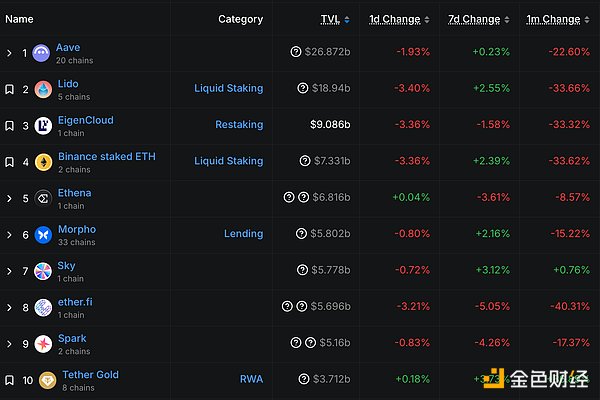Click the EigenCloud logo icon

point(41,125)
